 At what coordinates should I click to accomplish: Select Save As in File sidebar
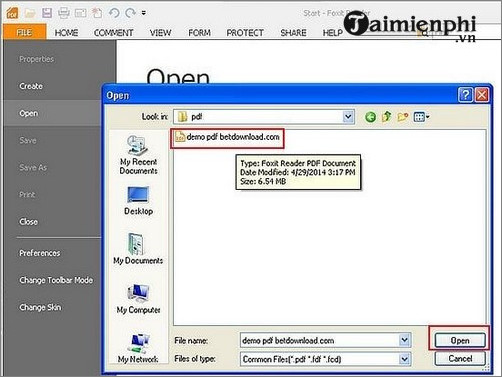coord(33,167)
